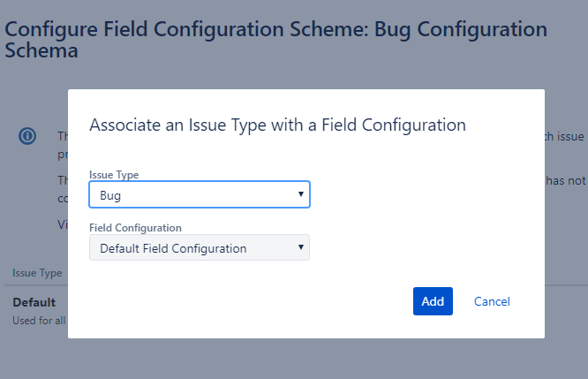The image size is (588, 379).
Task: Click the selected value 'Bug' text
Action: point(110,195)
